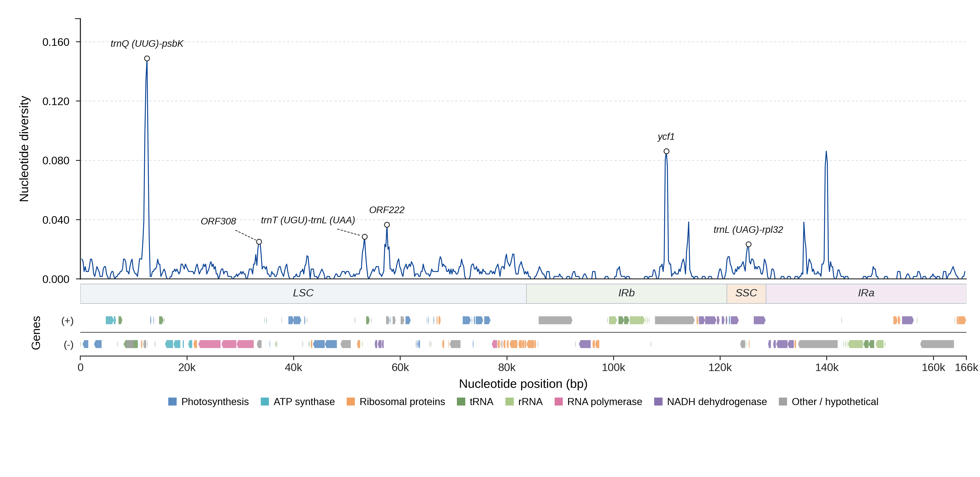Click the SSC region bar
The height and width of the screenshot is (477, 980).
746,293
